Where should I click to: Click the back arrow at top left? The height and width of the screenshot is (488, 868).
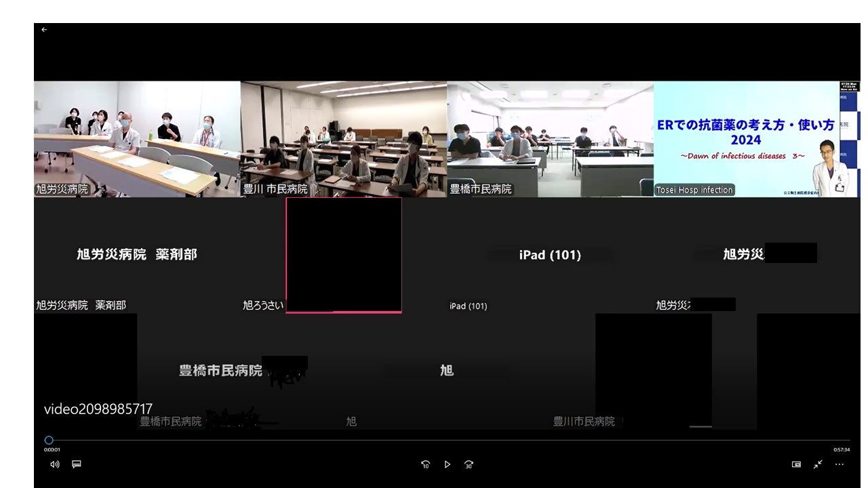[44, 30]
